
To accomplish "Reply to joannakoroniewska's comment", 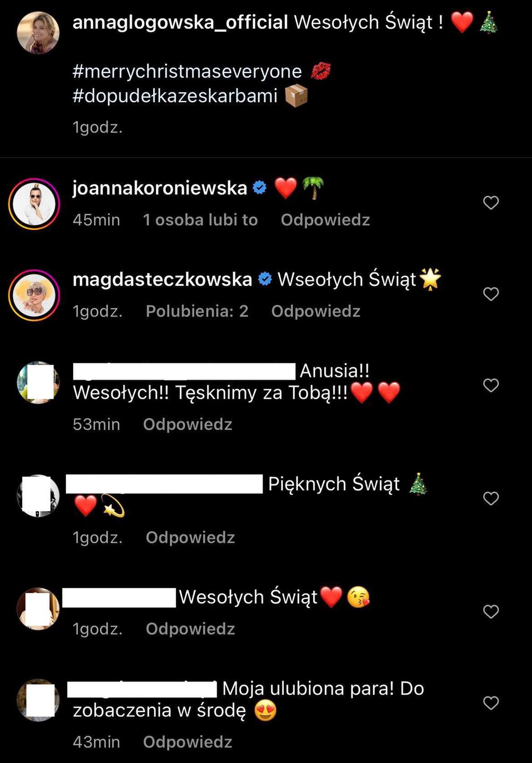I will point(325,220).
